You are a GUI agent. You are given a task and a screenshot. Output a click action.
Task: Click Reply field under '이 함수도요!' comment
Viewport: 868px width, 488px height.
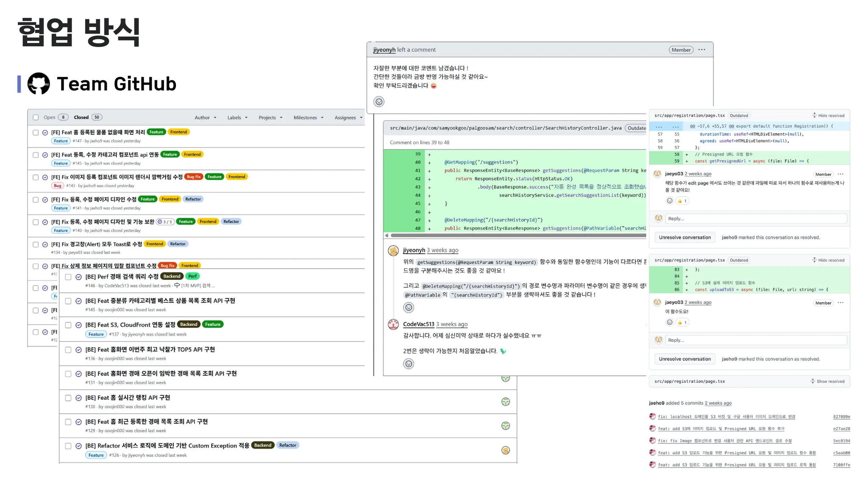(756, 340)
